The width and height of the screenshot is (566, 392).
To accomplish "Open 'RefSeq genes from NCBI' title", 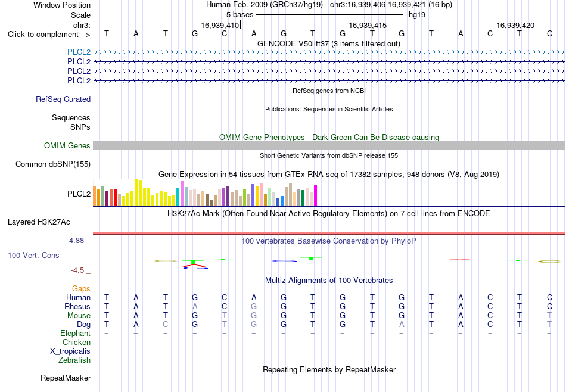I will point(329,91).
